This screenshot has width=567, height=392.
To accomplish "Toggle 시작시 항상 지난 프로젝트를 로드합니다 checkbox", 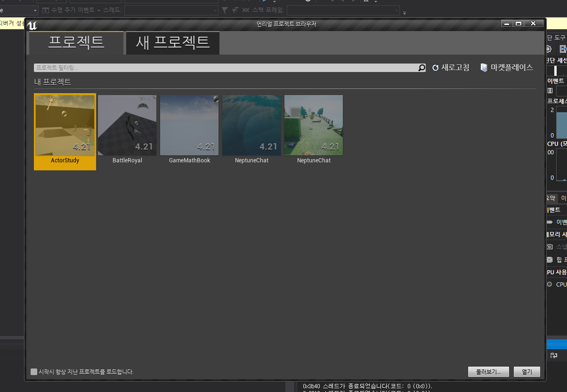I will [x=34, y=372].
